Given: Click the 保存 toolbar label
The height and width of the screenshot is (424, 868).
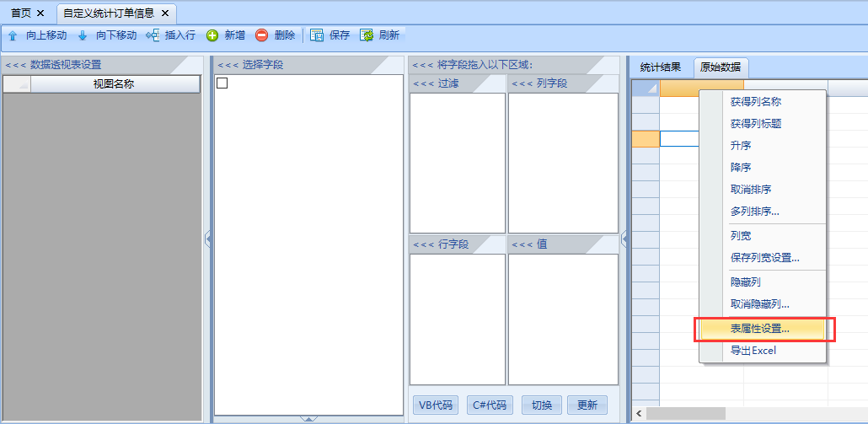Looking at the screenshot, I should tap(340, 36).
